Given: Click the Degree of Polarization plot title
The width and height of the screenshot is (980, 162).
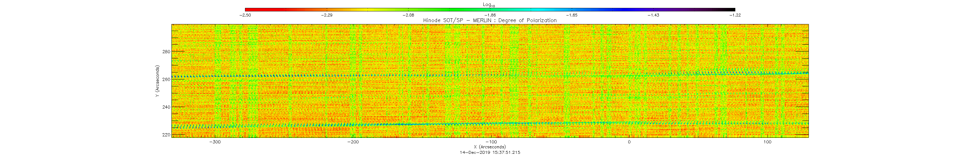Looking at the screenshot, I should [490, 20].
